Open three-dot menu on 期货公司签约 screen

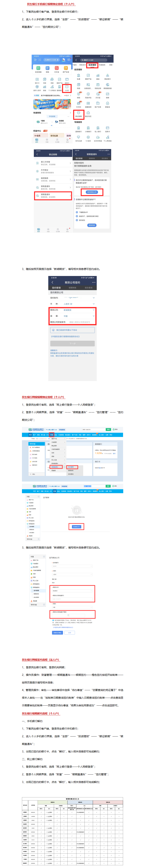pyautogui.click(x=93, y=282)
